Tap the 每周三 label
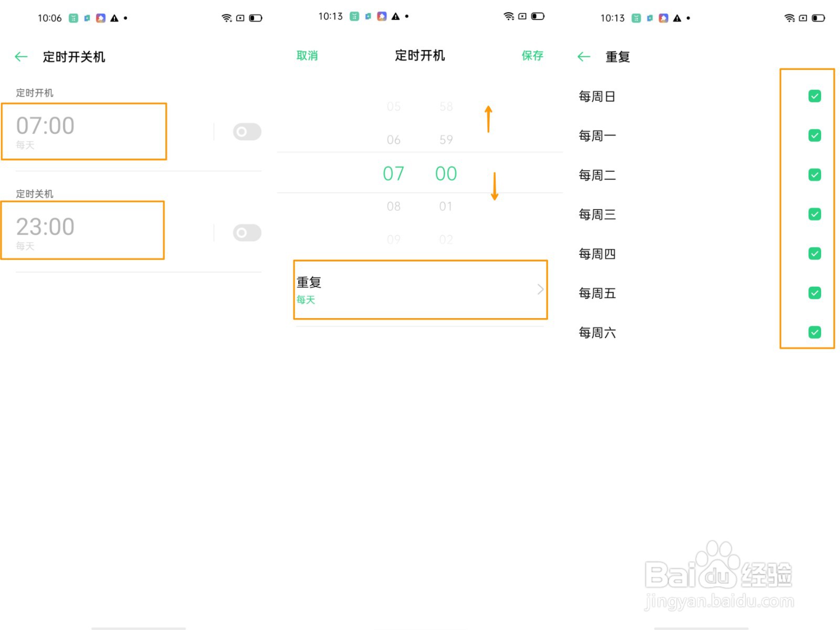 click(597, 215)
